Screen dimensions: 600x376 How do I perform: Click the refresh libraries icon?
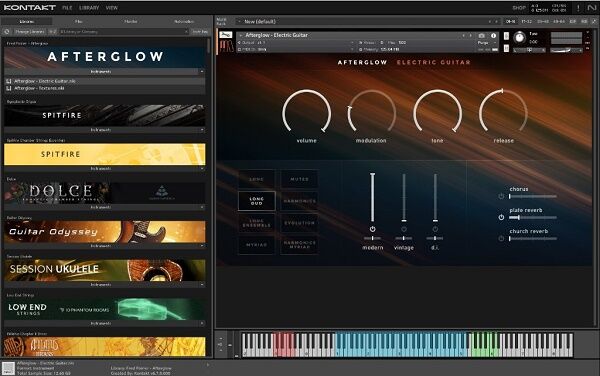click(7, 32)
